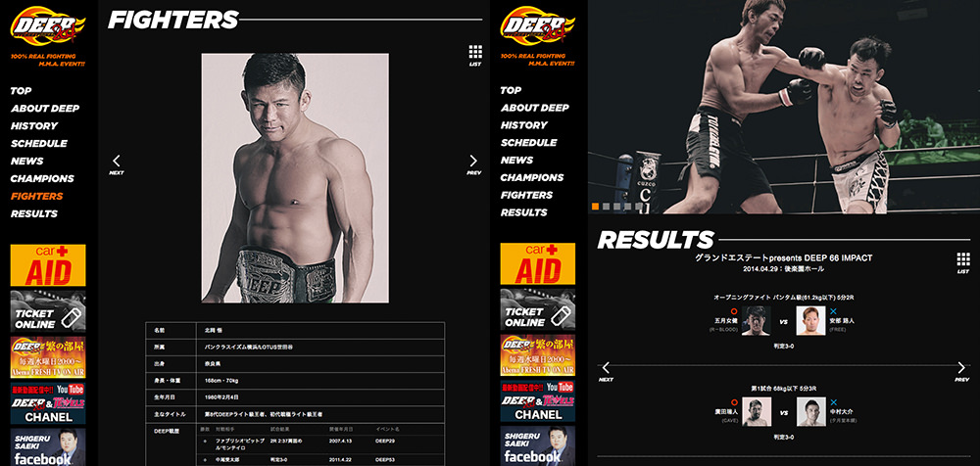Click the LIST grid icon on Fighters page
The width and height of the screenshot is (980, 466).
point(475,55)
